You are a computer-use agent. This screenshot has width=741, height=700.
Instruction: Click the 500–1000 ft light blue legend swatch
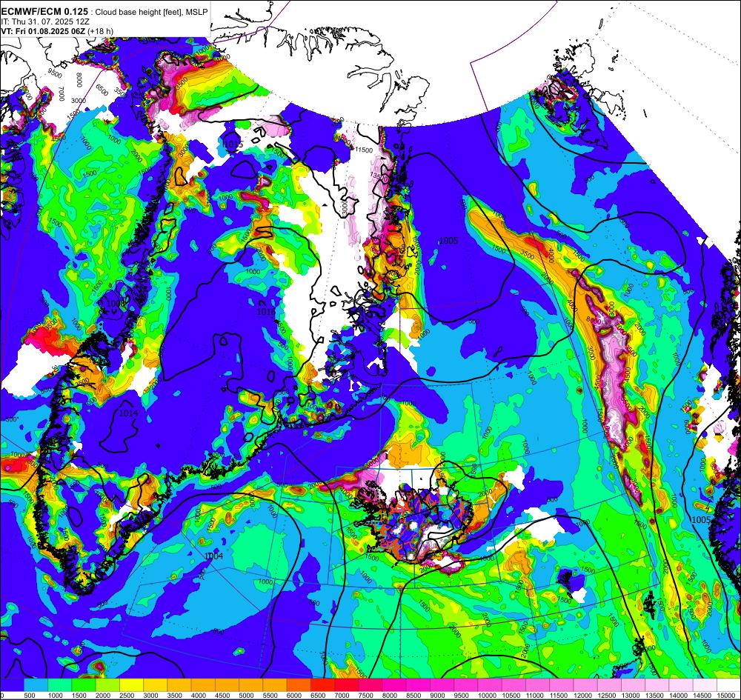(36, 685)
